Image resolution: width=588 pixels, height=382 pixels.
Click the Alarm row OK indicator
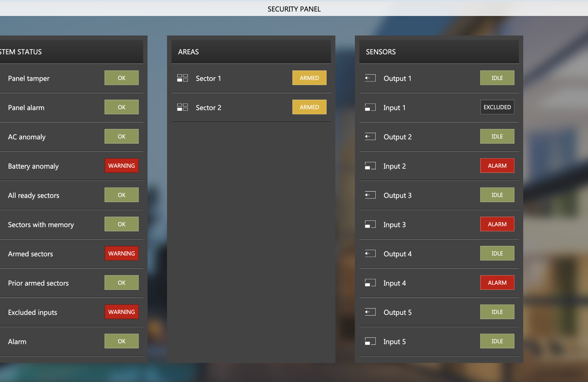coord(121,341)
